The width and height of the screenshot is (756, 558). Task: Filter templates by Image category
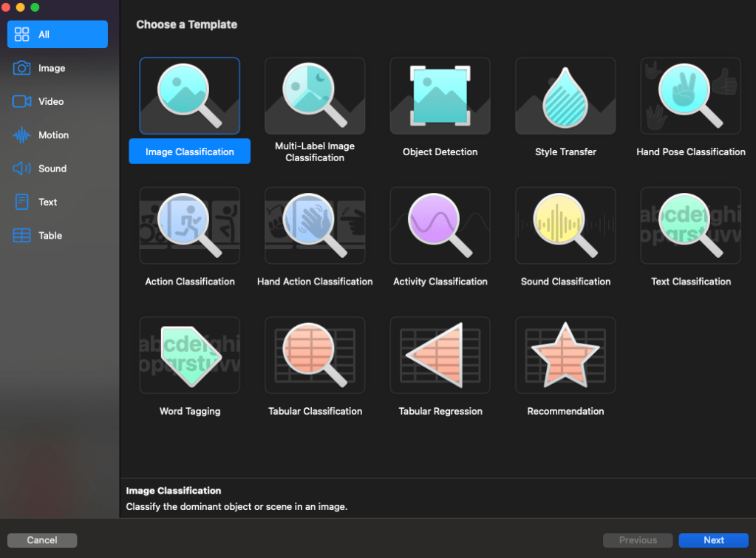52,68
